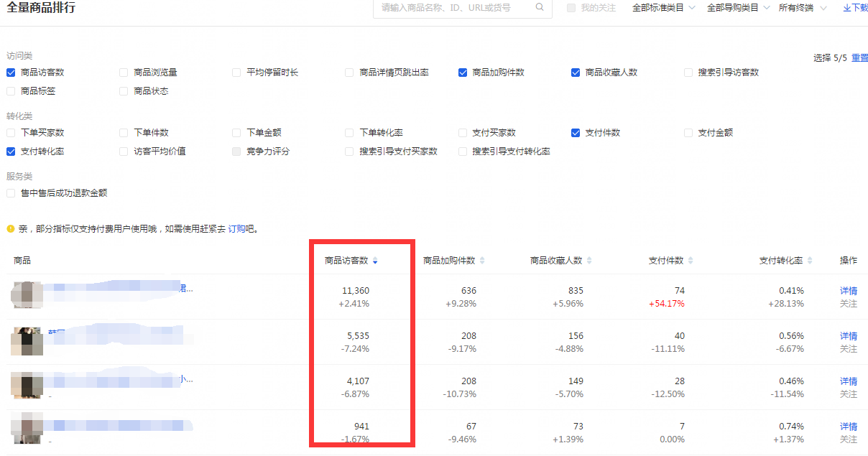Click the yellow notice info icon

click(x=11, y=229)
